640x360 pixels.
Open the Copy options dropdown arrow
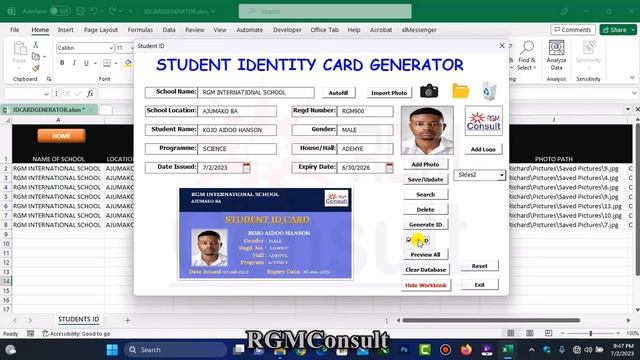pos(44,57)
